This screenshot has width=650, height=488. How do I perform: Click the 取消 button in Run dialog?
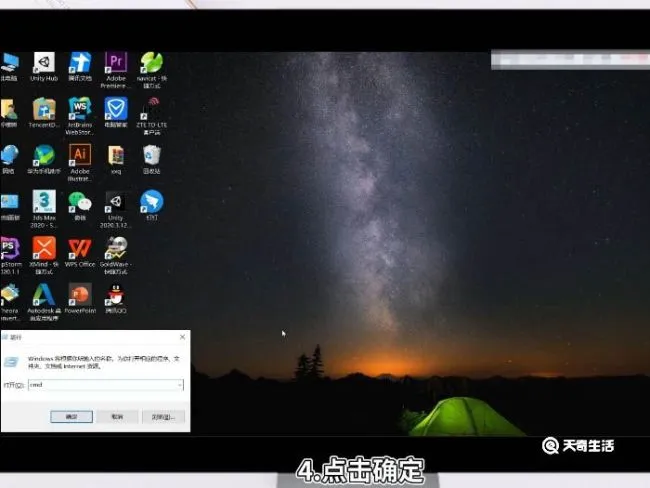117,417
